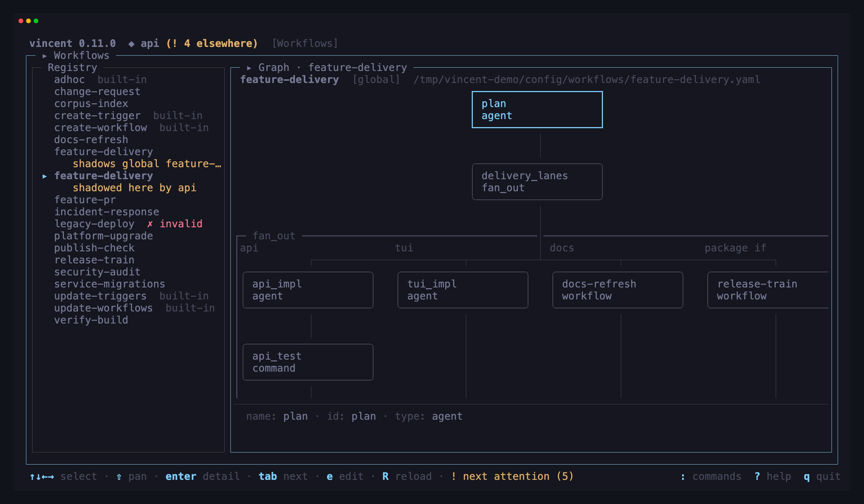Select publish-check workflow
The image size is (864, 504).
coord(94,248)
